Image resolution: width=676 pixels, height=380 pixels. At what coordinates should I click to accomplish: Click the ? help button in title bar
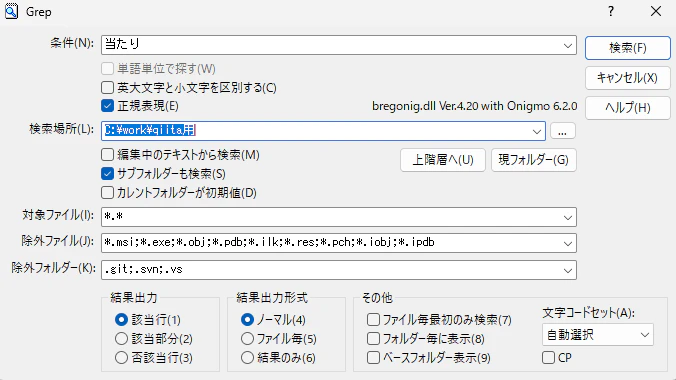click(611, 11)
